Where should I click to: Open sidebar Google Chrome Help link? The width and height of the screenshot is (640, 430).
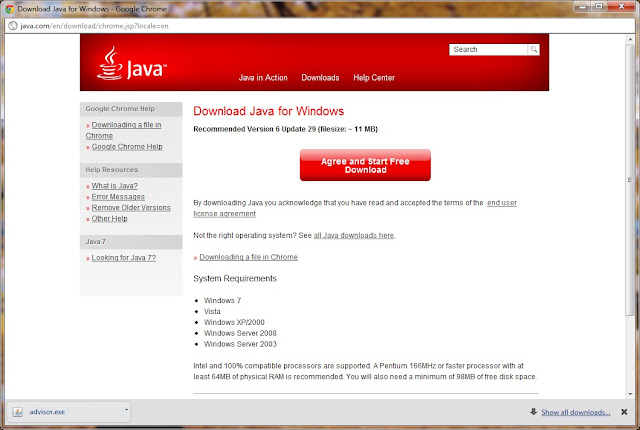coord(127,146)
